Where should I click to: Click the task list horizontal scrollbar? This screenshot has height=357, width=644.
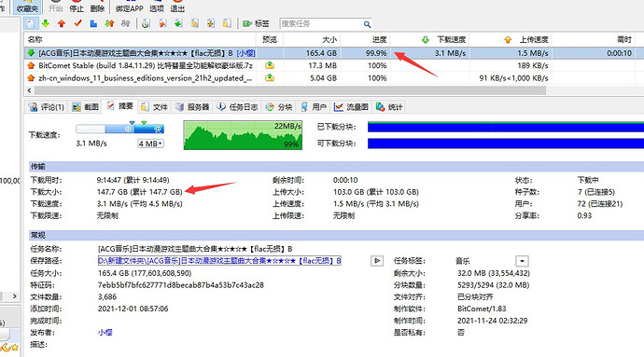click(x=290, y=89)
